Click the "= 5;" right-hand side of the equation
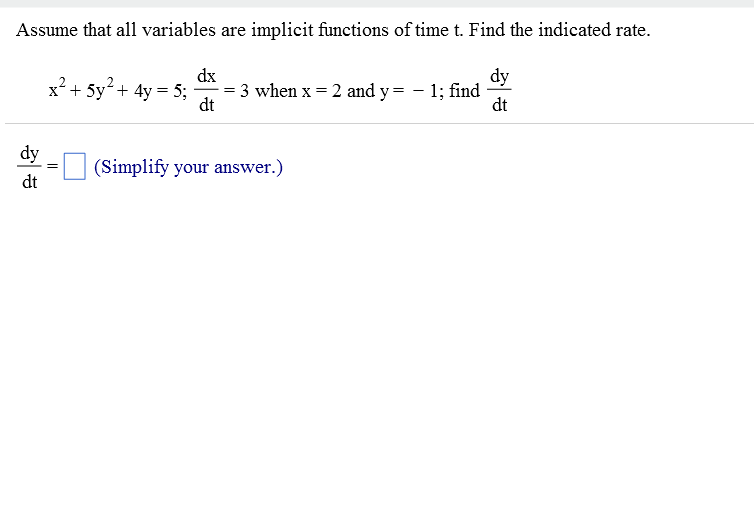The image size is (754, 513). point(172,90)
